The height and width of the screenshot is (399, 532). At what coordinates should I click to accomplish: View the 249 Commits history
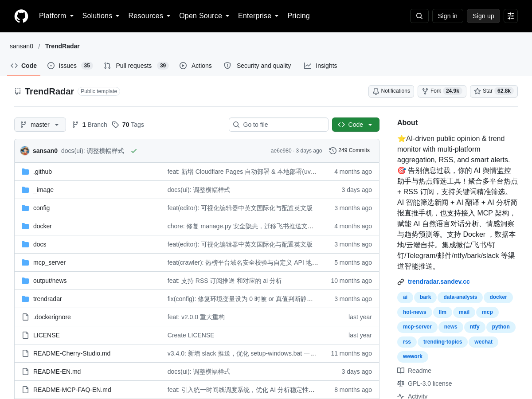point(349,151)
